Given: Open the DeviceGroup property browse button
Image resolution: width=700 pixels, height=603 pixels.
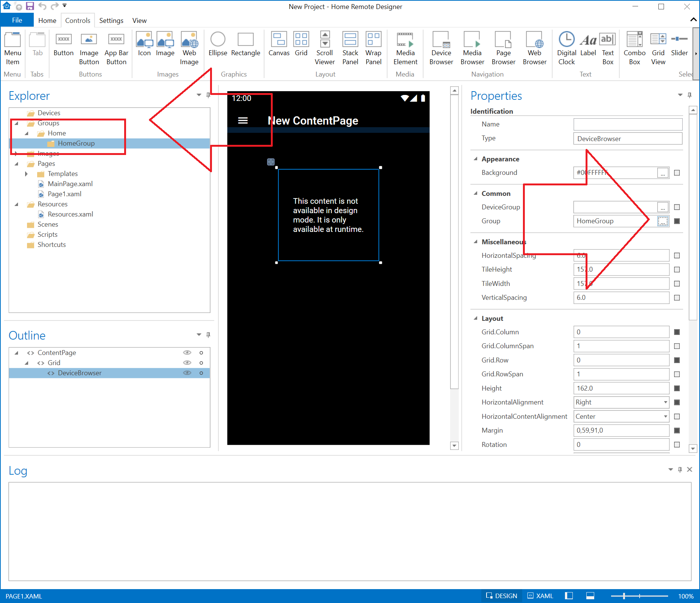Looking at the screenshot, I should 663,207.
